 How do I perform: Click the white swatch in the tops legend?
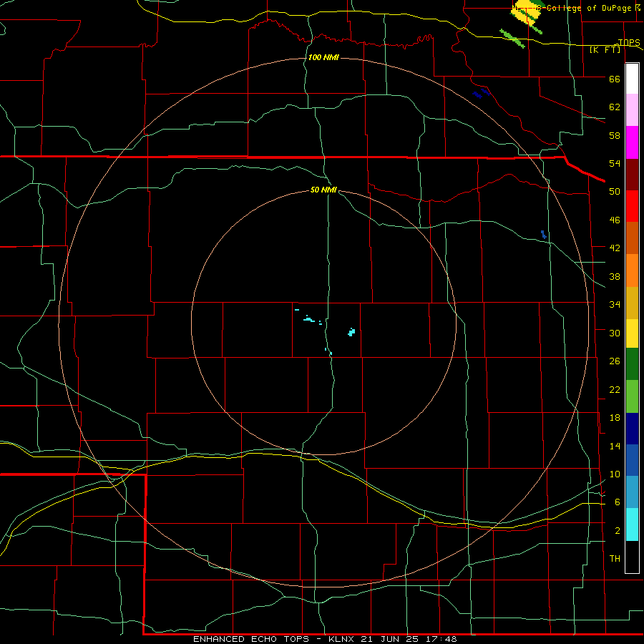click(632, 79)
